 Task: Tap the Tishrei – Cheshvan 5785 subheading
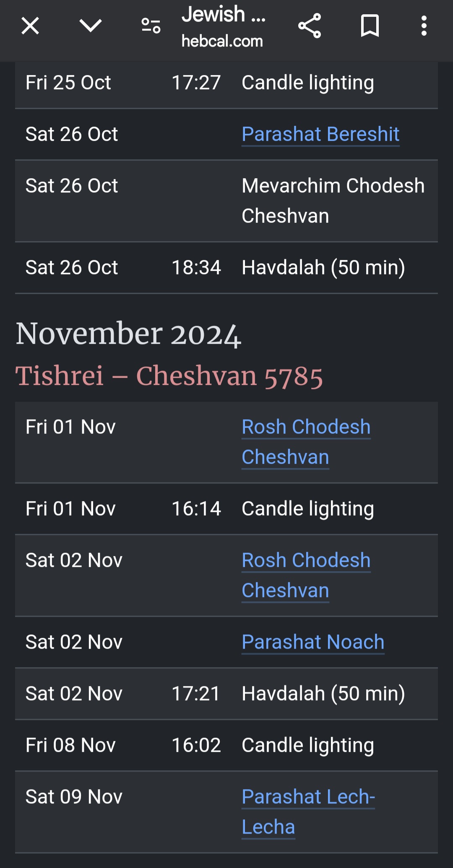click(169, 376)
